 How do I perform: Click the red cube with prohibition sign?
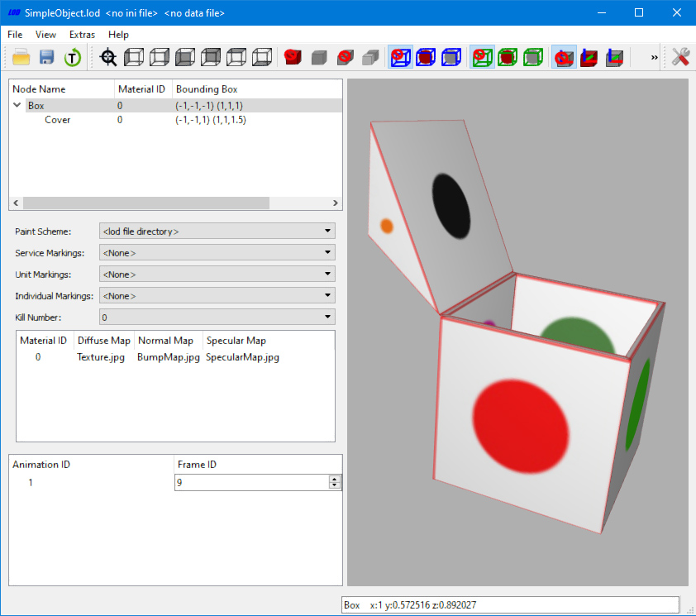(x=293, y=57)
